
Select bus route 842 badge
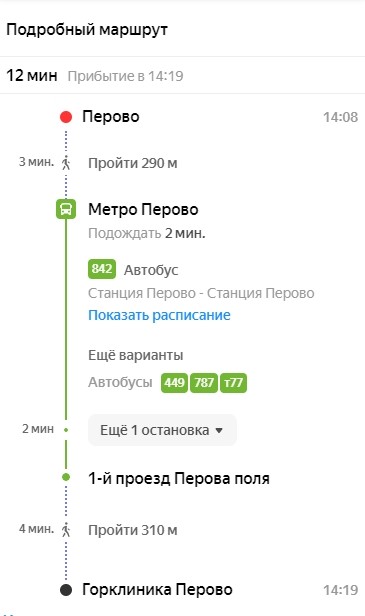pos(102,269)
